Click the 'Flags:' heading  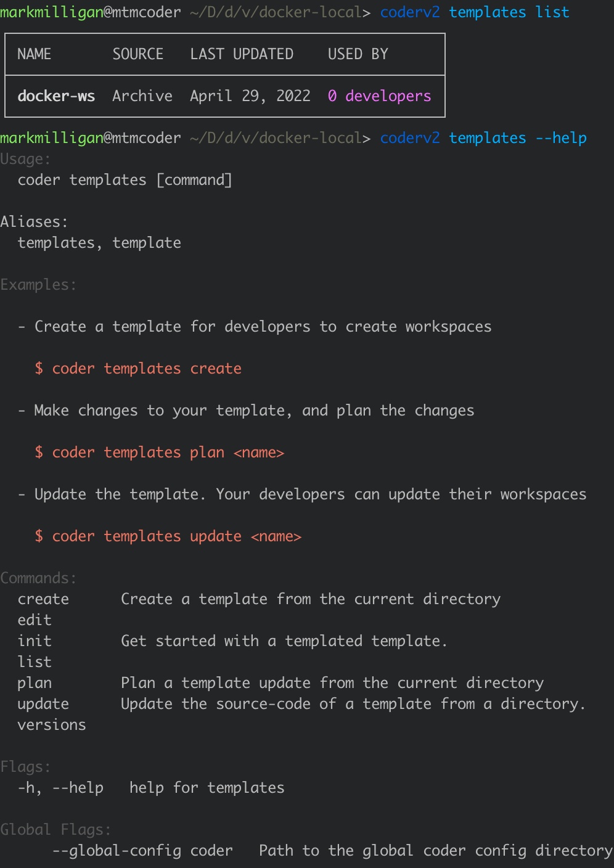[26, 767]
